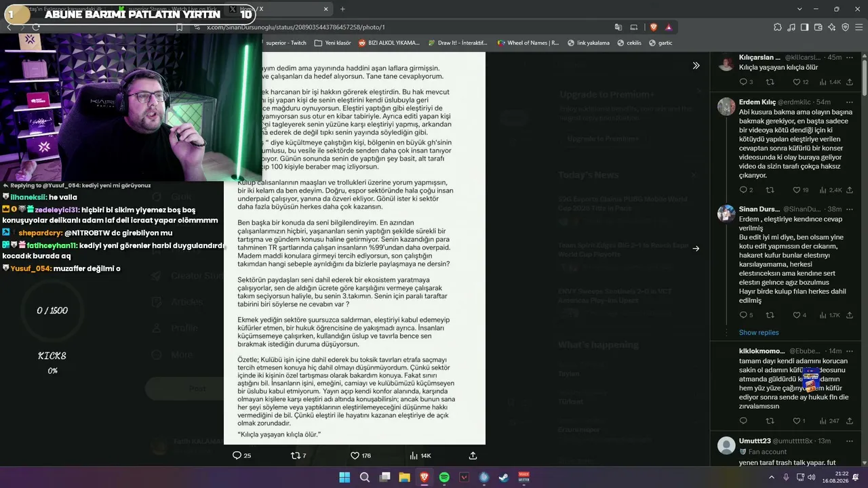This screenshot has height=488, width=868.
Task: Open the Wheel of Names bookmark
Action: 528,43
